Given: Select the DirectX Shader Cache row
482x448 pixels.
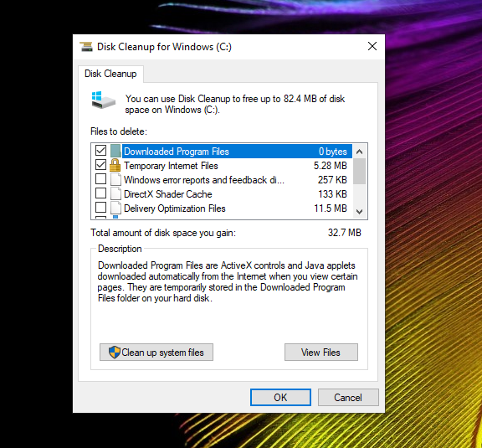Looking at the screenshot, I should pos(223,193).
